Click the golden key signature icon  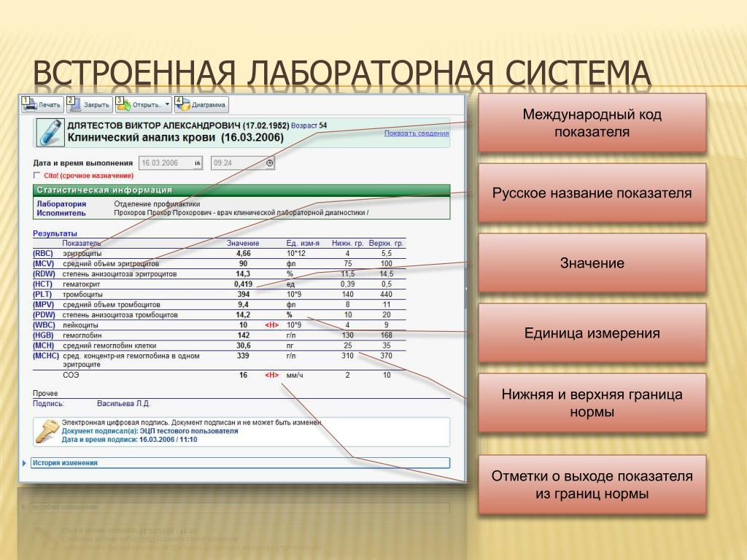point(47,431)
